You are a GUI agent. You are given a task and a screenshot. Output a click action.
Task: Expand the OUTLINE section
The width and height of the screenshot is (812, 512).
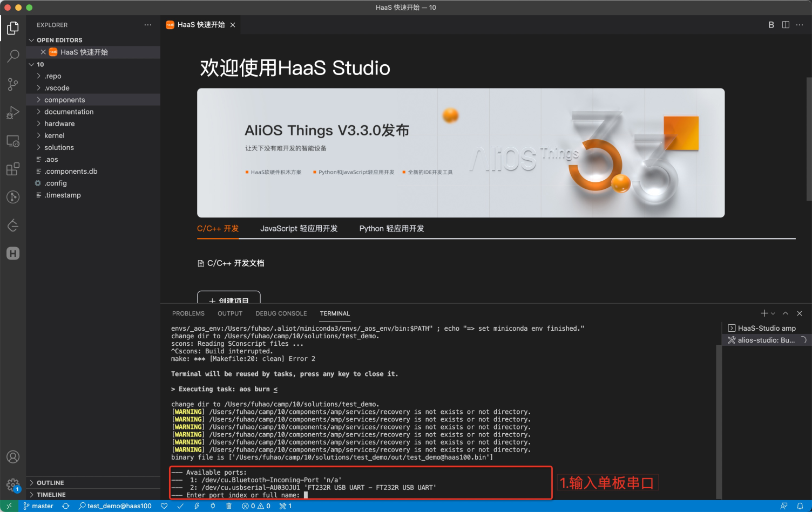click(x=93, y=483)
